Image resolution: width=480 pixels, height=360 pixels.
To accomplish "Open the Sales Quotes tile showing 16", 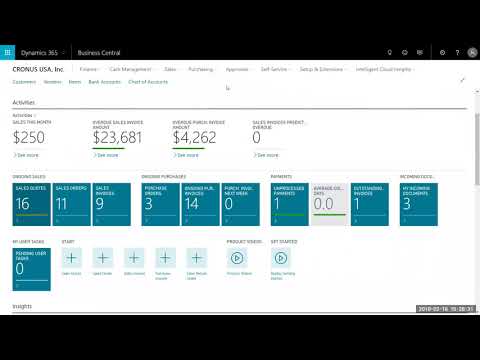I will click(x=32, y=204).
